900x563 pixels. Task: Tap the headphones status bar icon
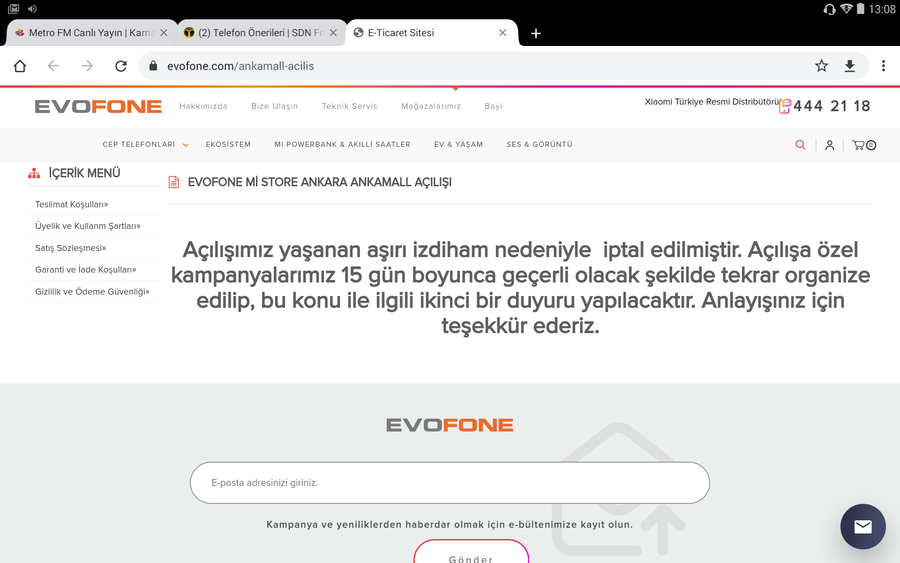coord(829,9)
